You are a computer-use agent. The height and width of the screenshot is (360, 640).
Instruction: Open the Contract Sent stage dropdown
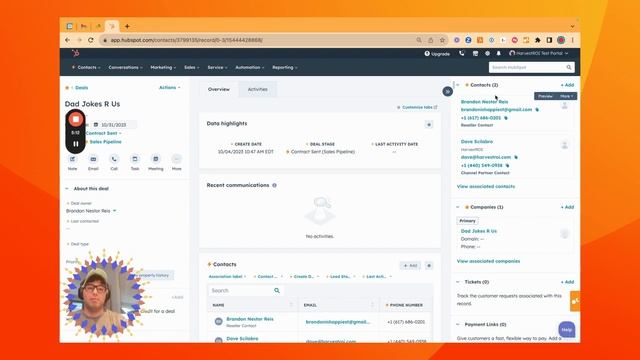coord(103,133)
